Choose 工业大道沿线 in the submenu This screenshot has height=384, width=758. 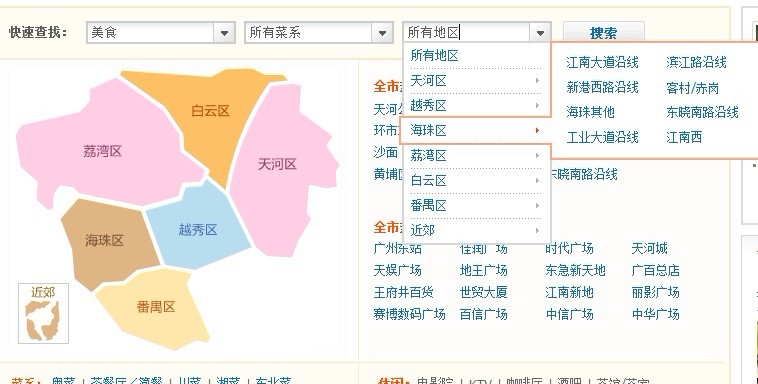(602, 137)
